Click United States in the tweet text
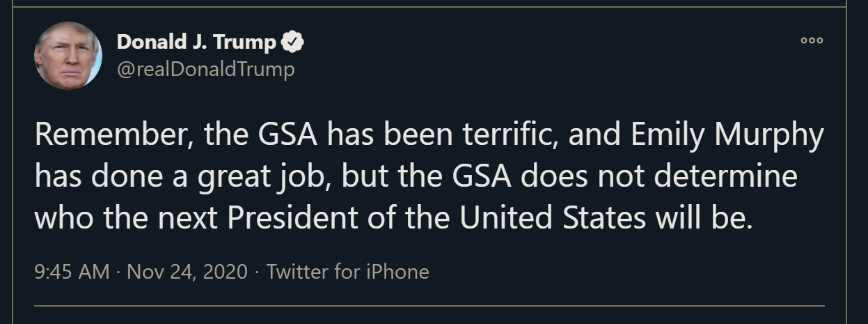This screenshot has height=324, width=868. point(552,218)
